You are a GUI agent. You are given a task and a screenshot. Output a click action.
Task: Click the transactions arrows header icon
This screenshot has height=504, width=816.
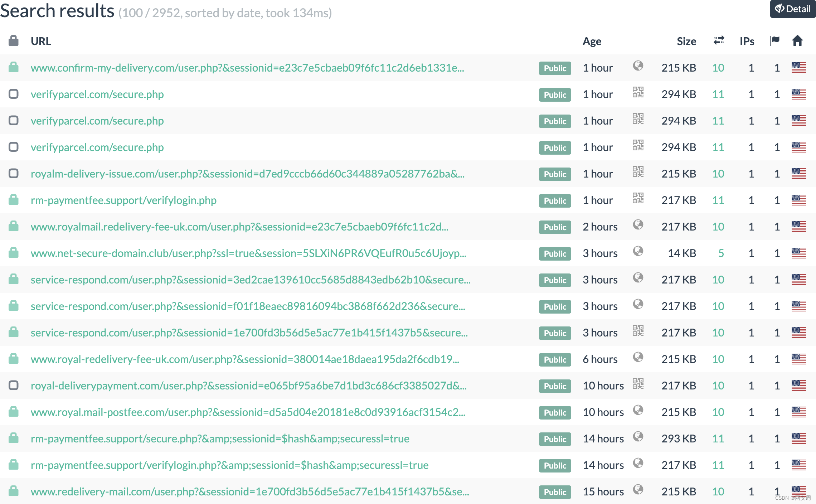(x=719, y=40)
